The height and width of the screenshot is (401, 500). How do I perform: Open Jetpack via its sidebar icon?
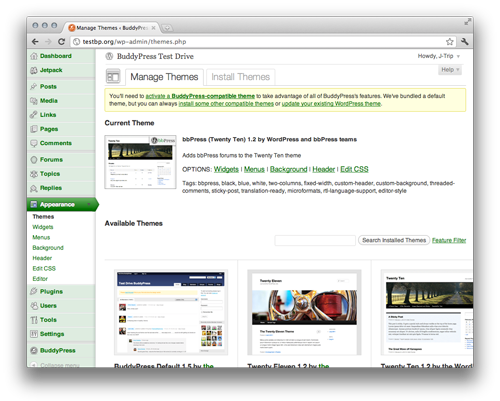tap(34, 70)
